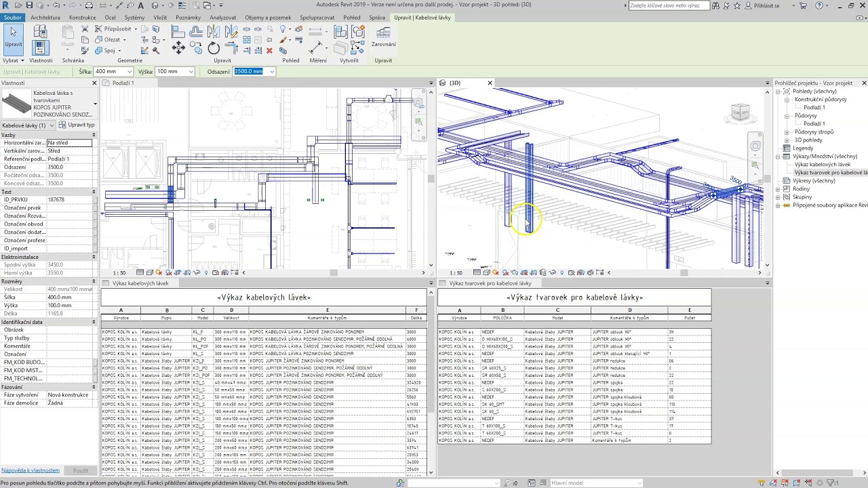Expand the Vybrat panel dropdown

12,60
